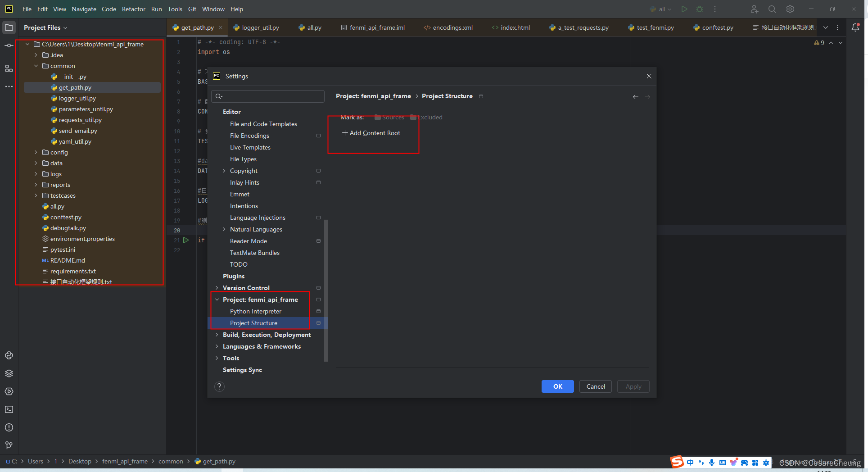Viewport: 868px width, 472px height.
Task: Open the Terminal tool window
Action: 9,409
